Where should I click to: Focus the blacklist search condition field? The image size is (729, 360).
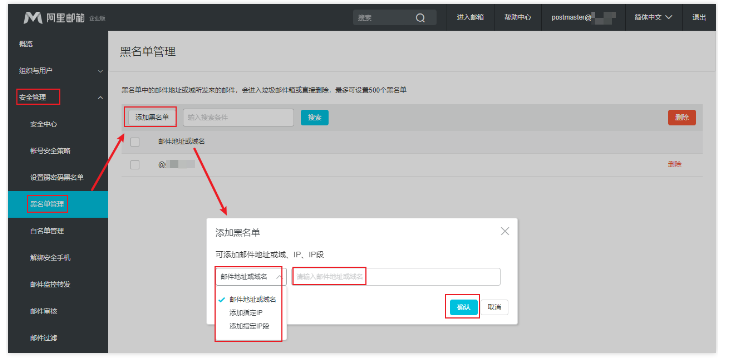(x=239, y=118)
